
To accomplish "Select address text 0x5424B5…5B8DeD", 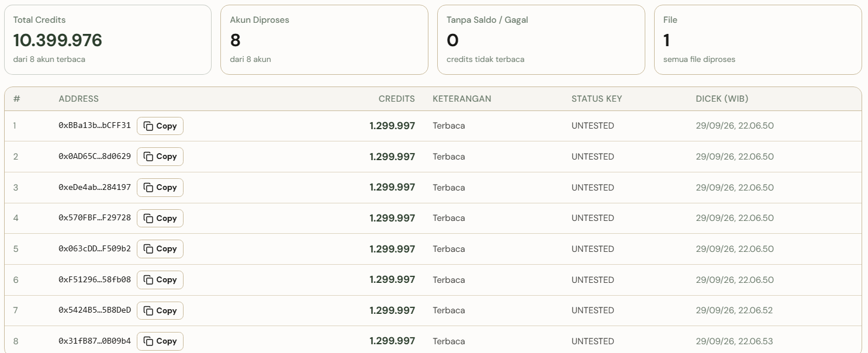I will tap(95, 310).
